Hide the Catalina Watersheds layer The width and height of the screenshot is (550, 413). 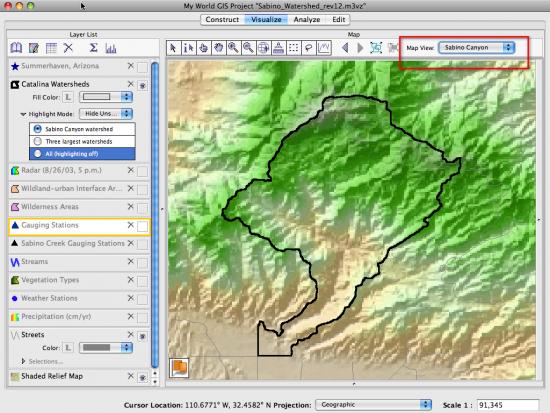tap(142, 85)
